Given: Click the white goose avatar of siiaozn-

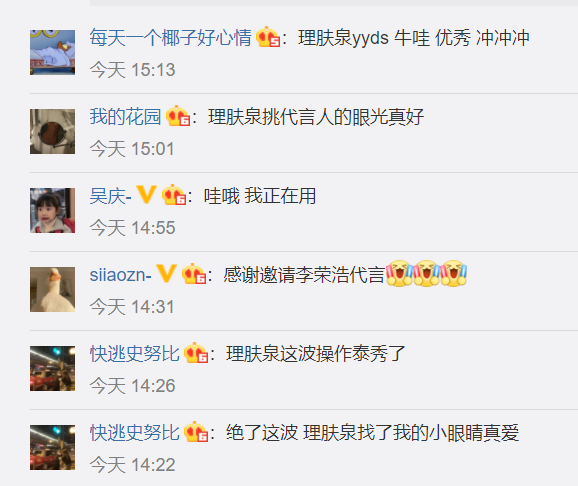Looking at the screenshot, I should pos(52,289).
